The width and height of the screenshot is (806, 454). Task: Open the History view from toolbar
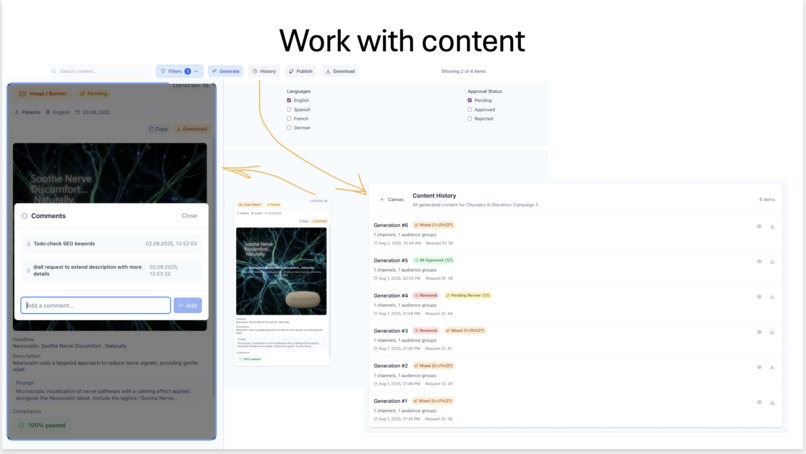264,71
